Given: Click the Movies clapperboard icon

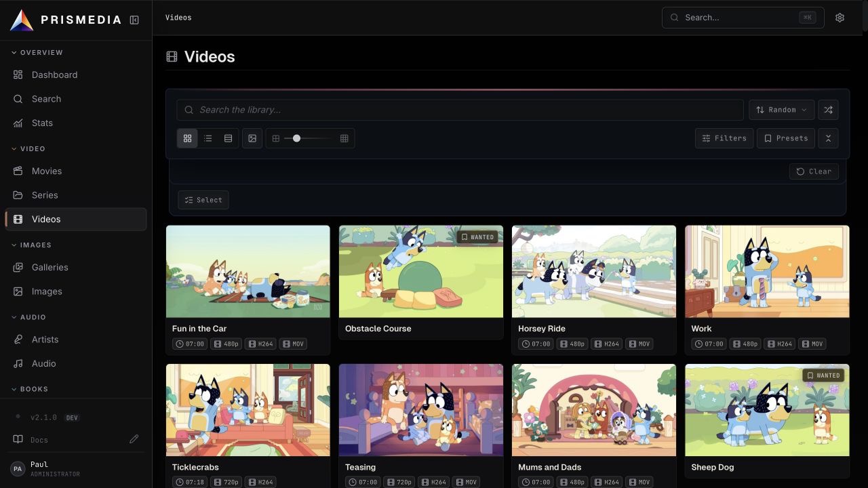Looking at the screenshot, I should (x=18, y=171).
